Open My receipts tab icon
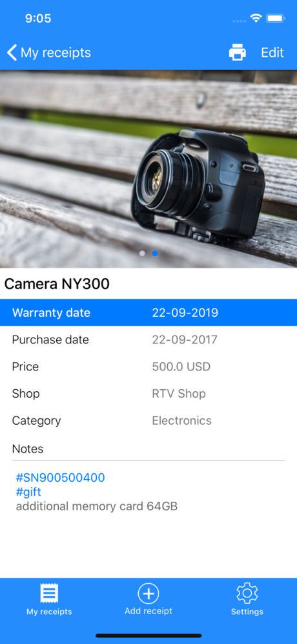 49,593
